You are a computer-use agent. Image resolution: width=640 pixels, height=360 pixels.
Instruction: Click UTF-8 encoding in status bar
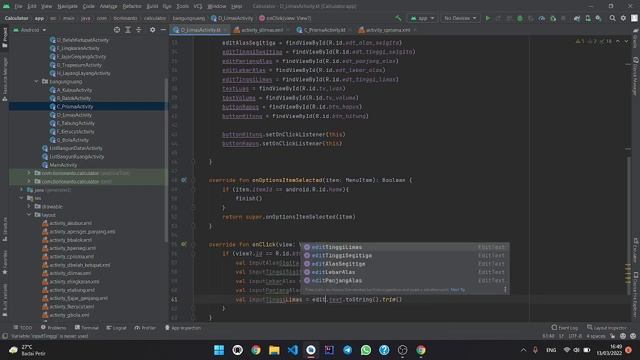pos(575,336)
